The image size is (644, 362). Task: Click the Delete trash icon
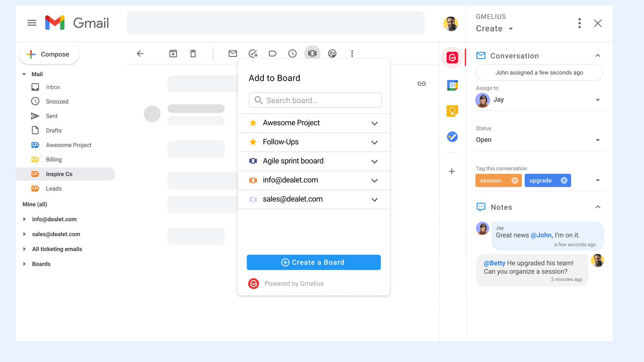coord(193,54)
